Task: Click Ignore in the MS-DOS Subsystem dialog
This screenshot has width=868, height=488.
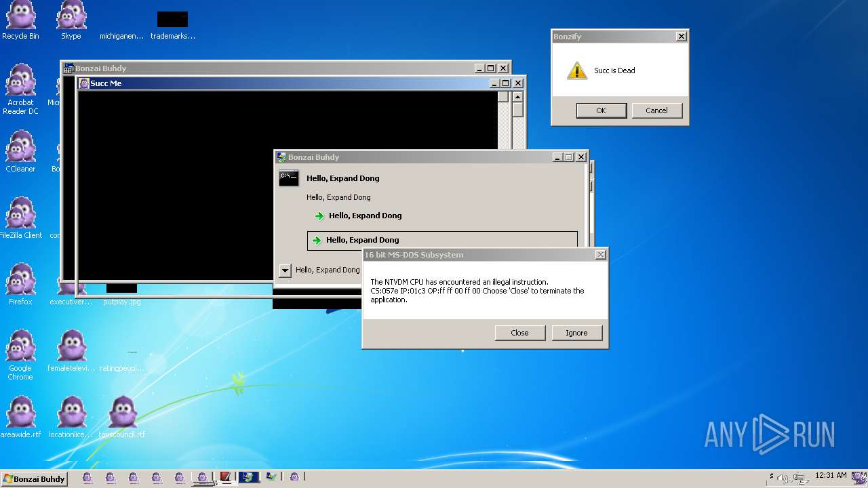Action: [x=576, y=333]
